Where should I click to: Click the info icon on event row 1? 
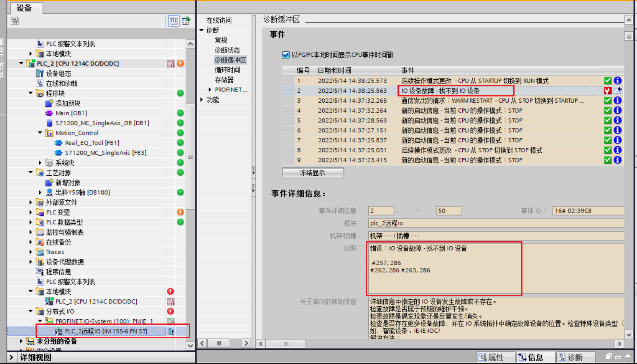(617, 81)
